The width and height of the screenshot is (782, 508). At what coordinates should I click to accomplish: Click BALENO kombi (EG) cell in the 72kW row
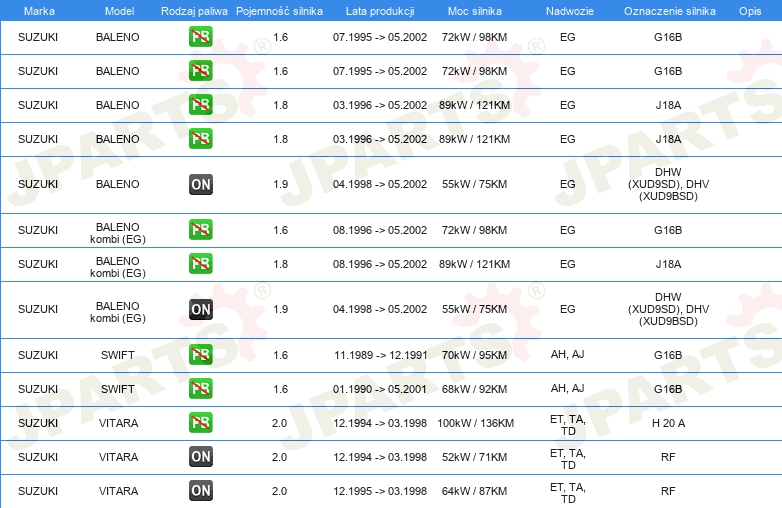pos(118,233)
